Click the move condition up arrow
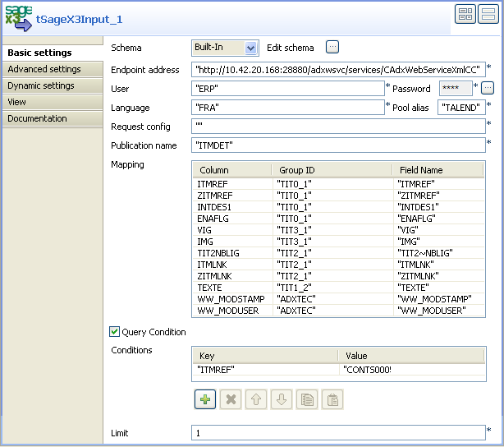 [x=256, y=399]
